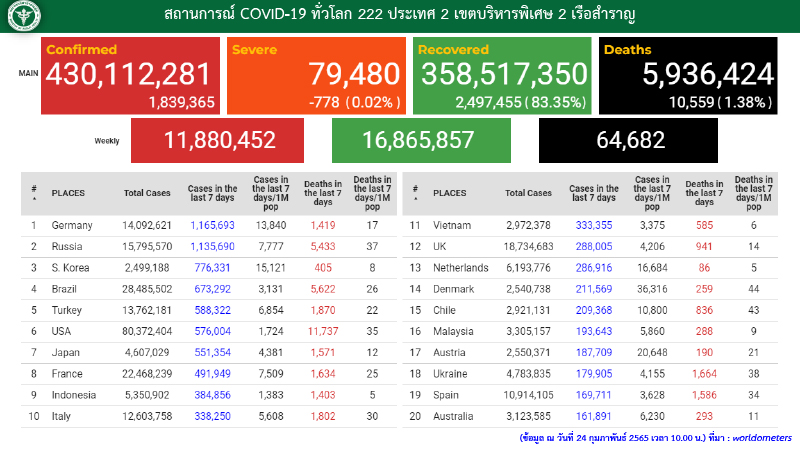Click Ukraine's 7-day cases 179,905
Image resolution: width=800 pixels, height=450 pixels.
pos(594,374)
